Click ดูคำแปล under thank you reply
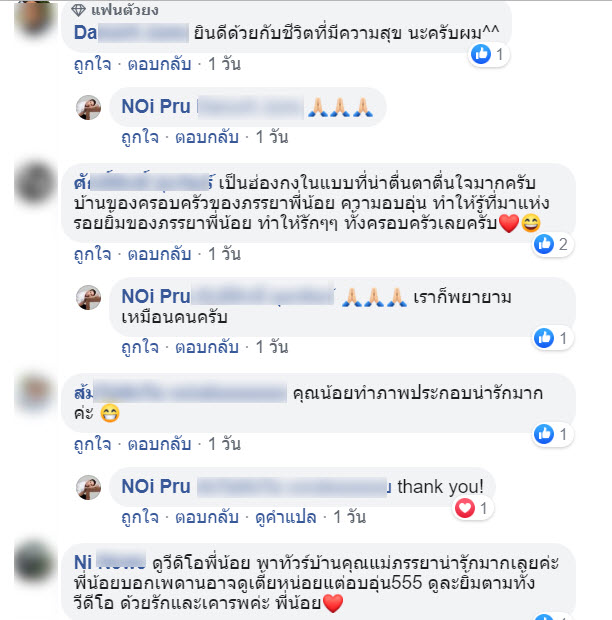The width and height of the screenshot is (612, 620). coord(286,517)
